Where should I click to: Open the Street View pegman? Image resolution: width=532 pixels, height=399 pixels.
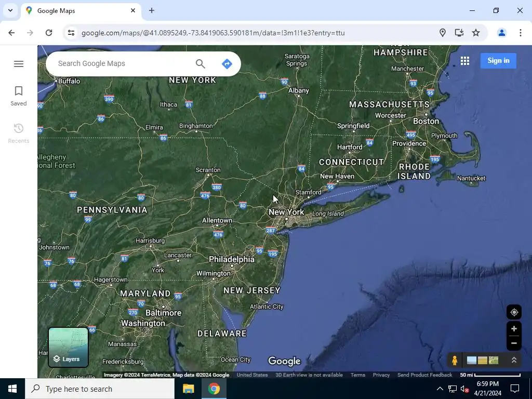[455, 360]
